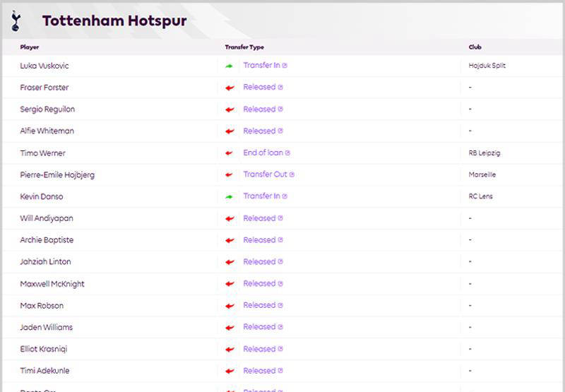
Task: Open Transfer In link for Kevin Danso
Action: pos(261,196)
